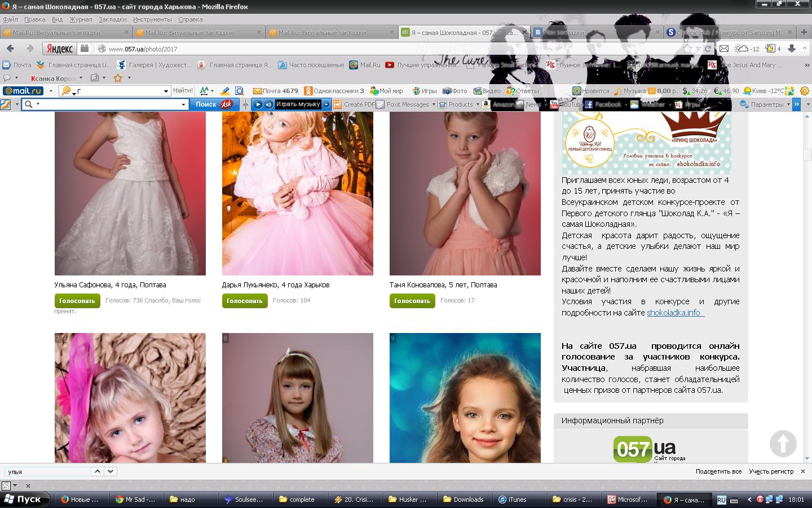This screenshot has width=812, height=508.
Task: Click the Нравится button on Mail.ru toolbar
Action: [x=591, y=90]
